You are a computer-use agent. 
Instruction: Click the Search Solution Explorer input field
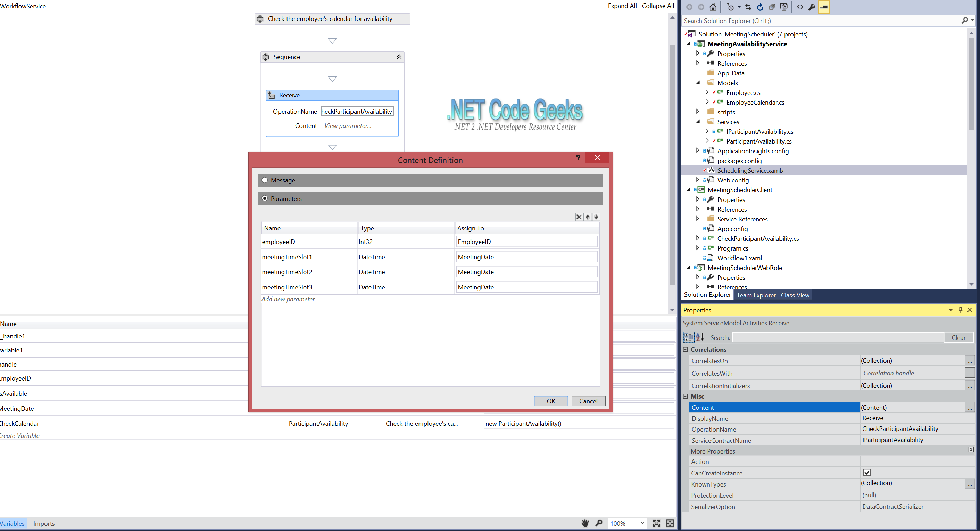coord(818,21)
